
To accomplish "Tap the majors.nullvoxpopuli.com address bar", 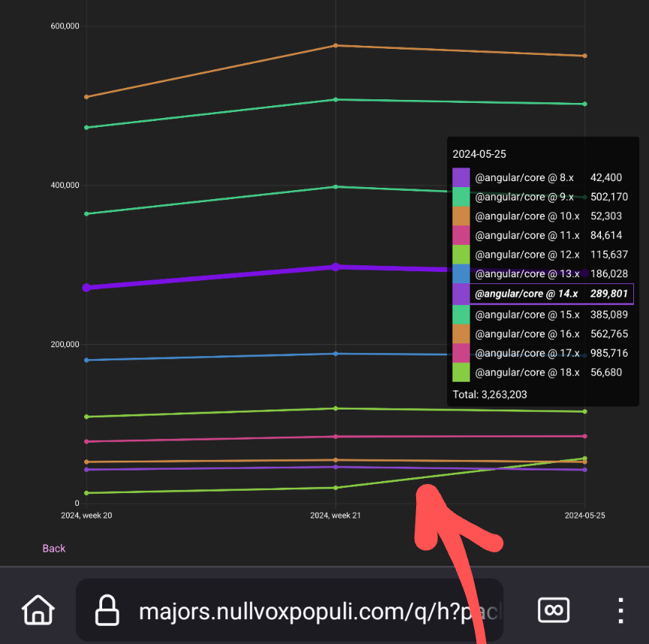I will (289, 610).
